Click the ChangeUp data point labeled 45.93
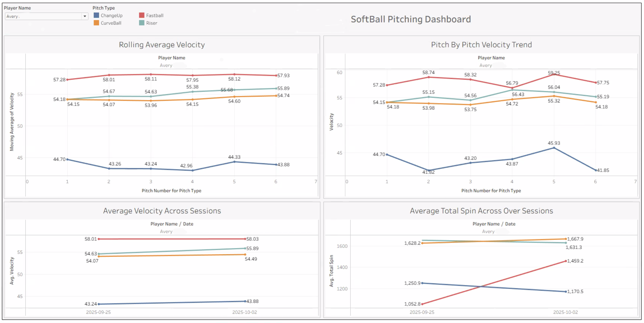The height and width of the screenshot is (323, 644). (554, 147)
